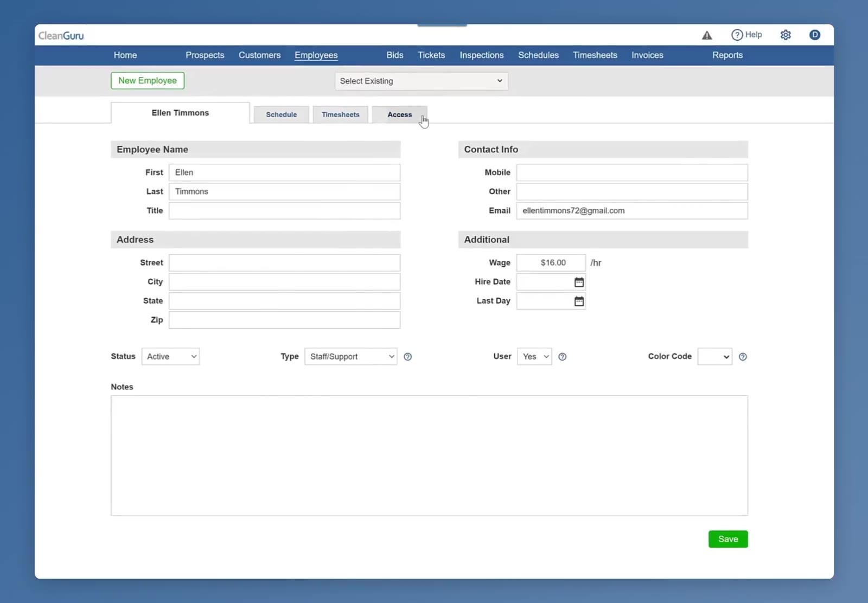
Task: Switch to the Timesheets tab
Action: point(340,114)
